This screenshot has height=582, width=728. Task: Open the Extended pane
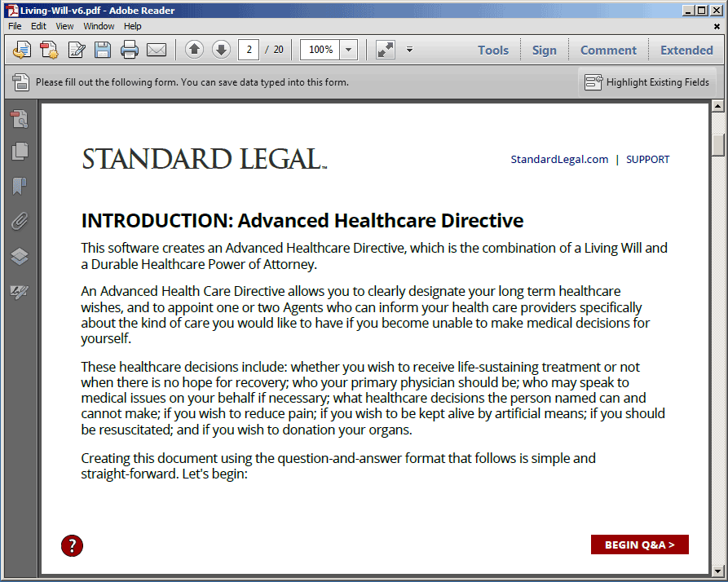click(x=686, y=50)
